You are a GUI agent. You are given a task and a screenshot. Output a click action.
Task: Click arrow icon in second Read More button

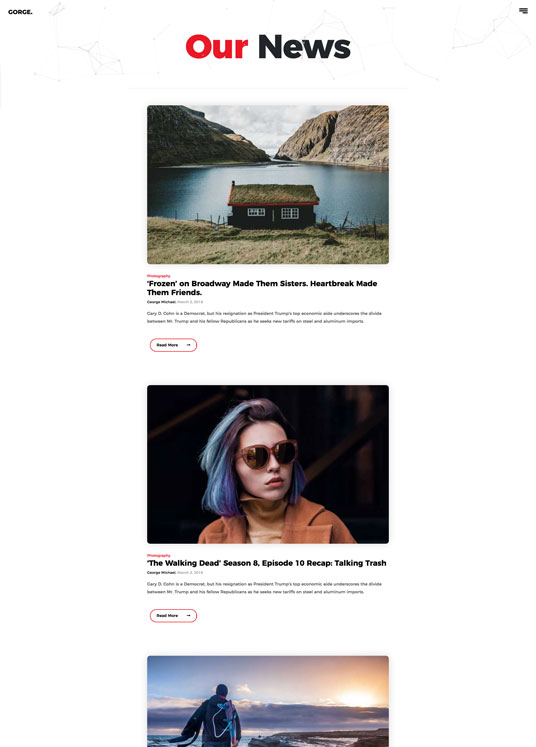tap(189, 616)
